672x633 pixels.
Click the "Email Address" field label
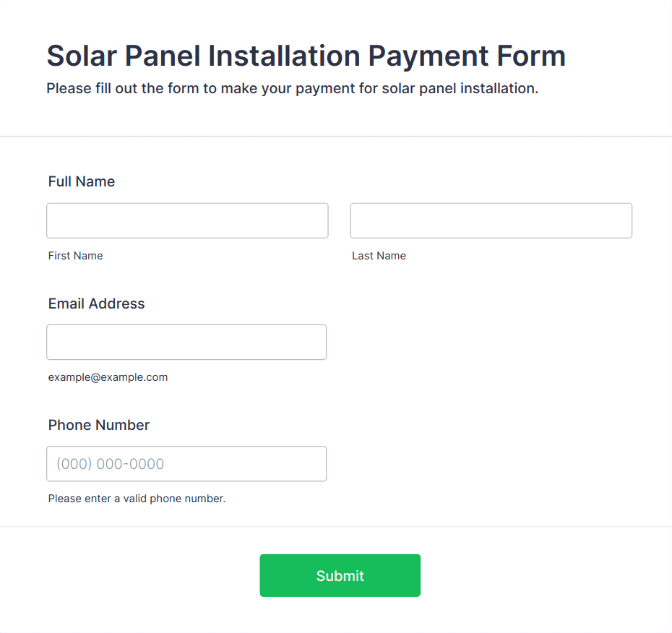point(97,303)
